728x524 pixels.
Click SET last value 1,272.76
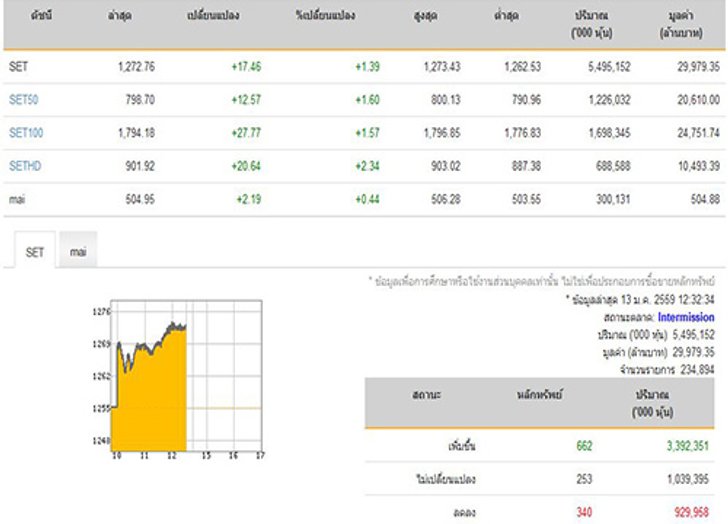click(x=136, y=67)
